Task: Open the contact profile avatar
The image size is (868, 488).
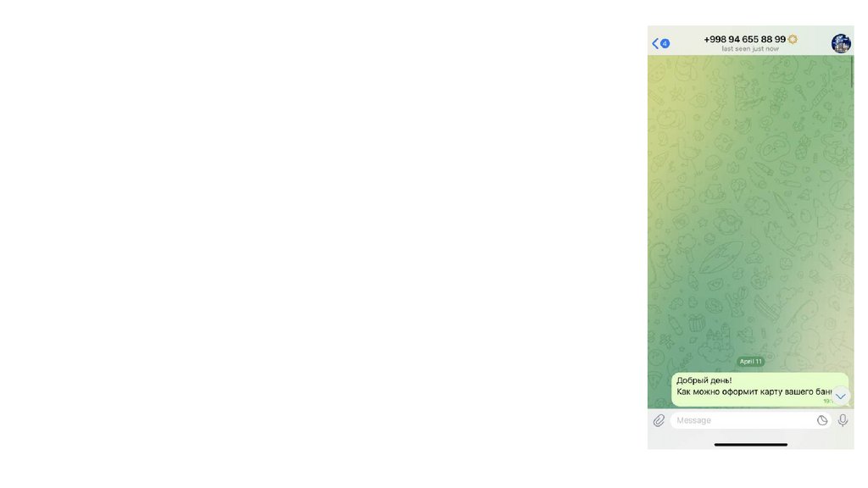Action: [x=841, y=44]
